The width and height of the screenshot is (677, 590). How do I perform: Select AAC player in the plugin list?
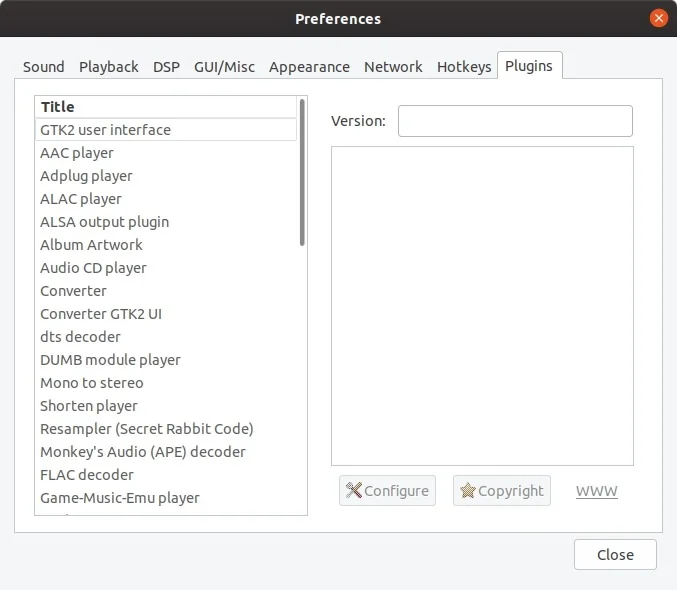tap(77, 153)
